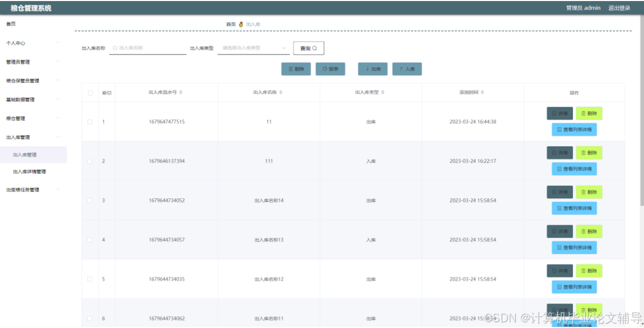Click the detail icon in row 11 详情 button

point(554,113)
